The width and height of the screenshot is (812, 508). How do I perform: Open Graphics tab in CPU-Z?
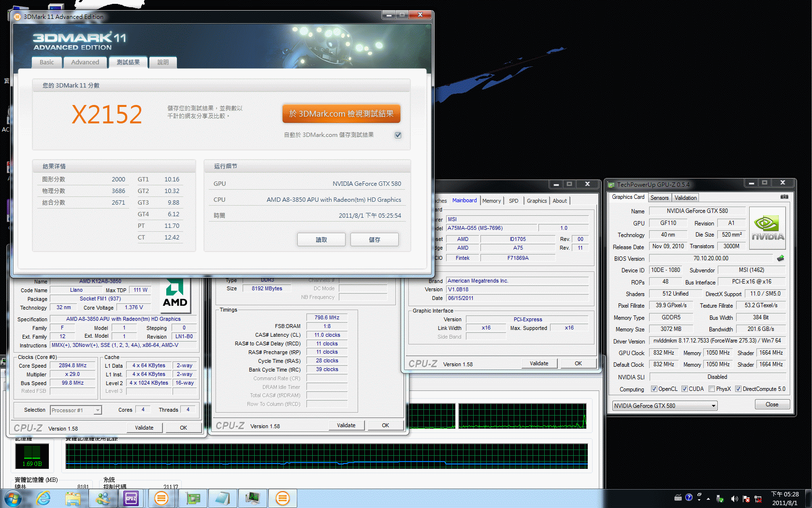click(x=536, y=201)
